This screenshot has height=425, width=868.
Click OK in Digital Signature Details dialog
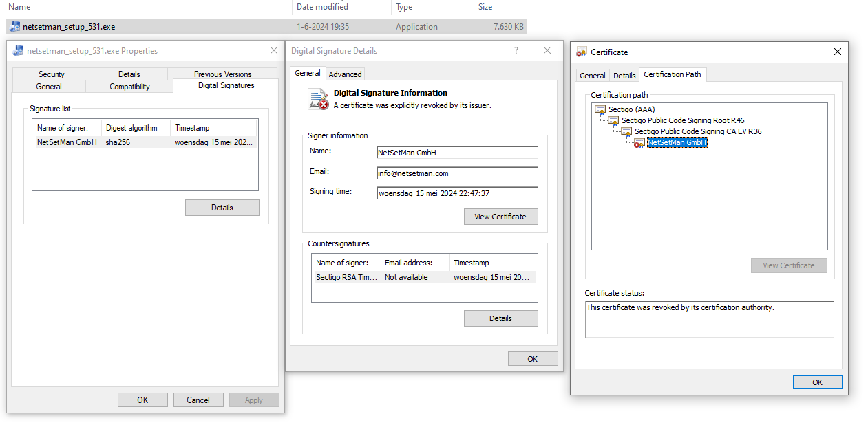tap(533, 359)
